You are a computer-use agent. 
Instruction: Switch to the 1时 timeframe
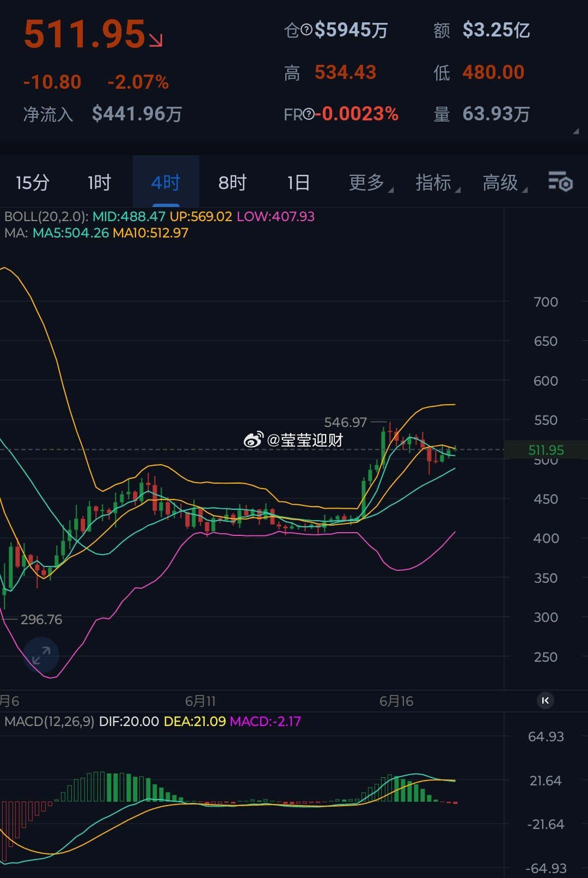coord(99,182)
